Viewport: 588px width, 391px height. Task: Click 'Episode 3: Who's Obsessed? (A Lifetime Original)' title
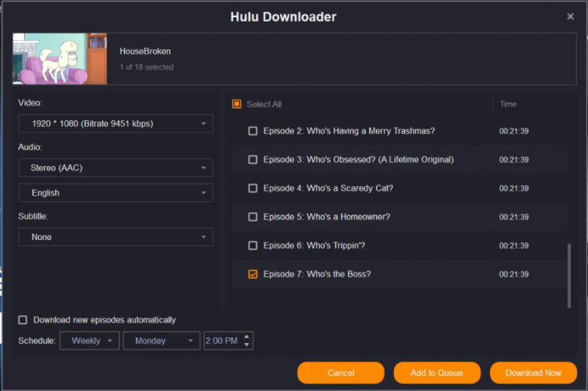click(358, 160)
